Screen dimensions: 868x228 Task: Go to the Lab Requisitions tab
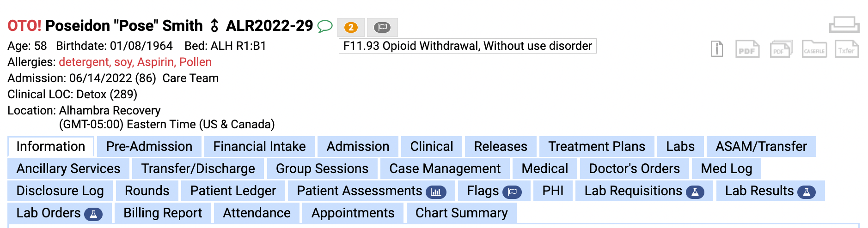coord(644,191)
